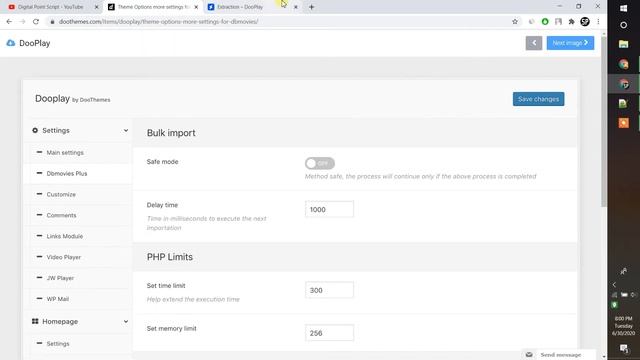The height and width of the screenshot is (360, 640).
Task: Open first Chrome icon in taskbar
Action: 623,64
